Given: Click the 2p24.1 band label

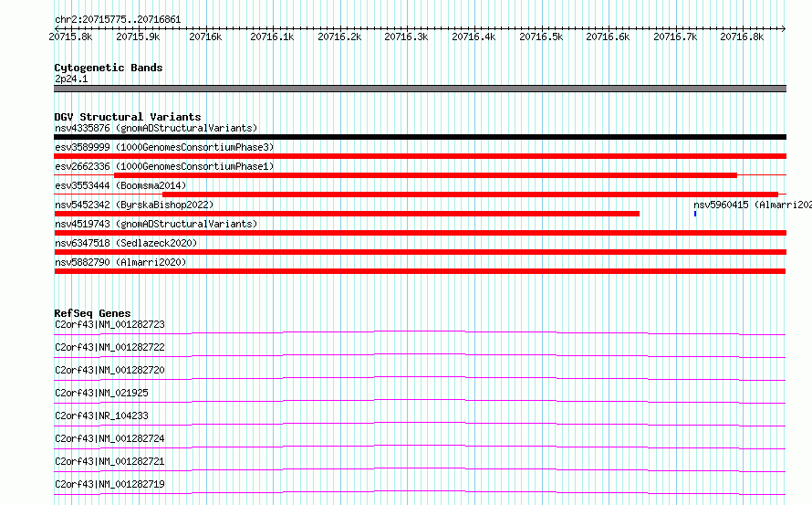Looking at the screenshot, I should click(x=71, y=79).
